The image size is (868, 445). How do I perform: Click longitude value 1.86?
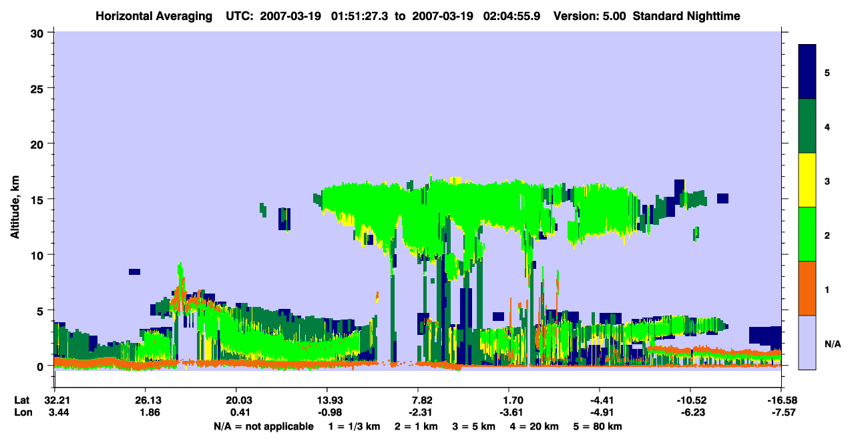(x=151, y=413)
